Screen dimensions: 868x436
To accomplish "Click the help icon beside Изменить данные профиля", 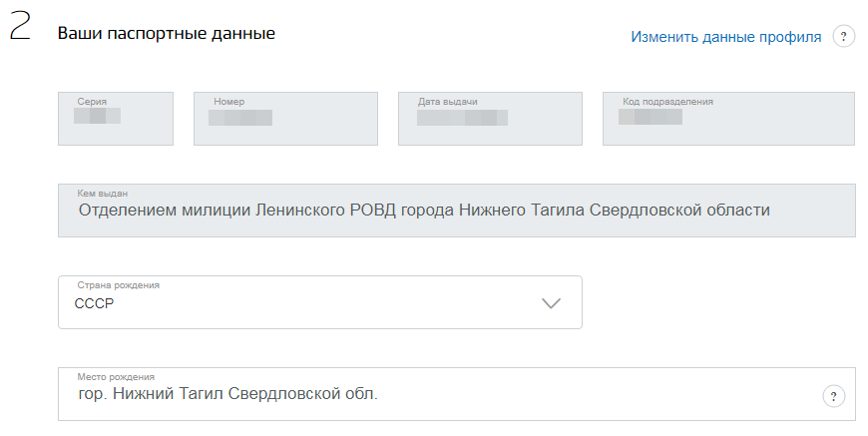I will pyautogui.click(x=844, y=37).
